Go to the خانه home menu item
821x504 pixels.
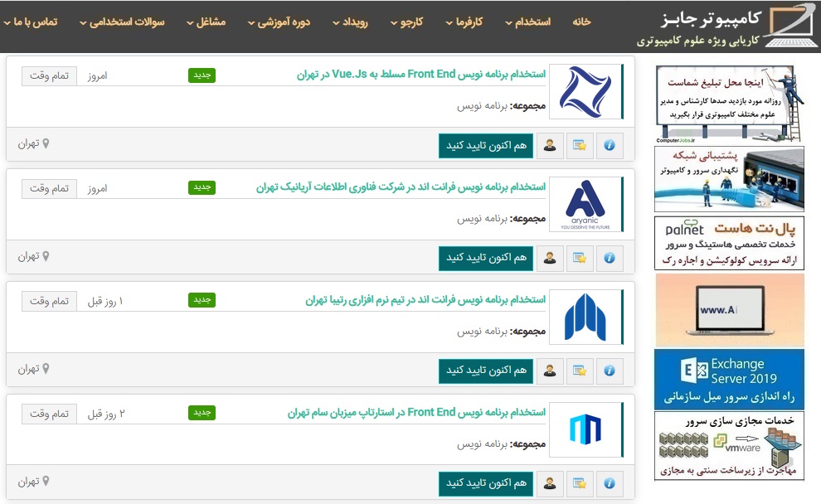581,22
